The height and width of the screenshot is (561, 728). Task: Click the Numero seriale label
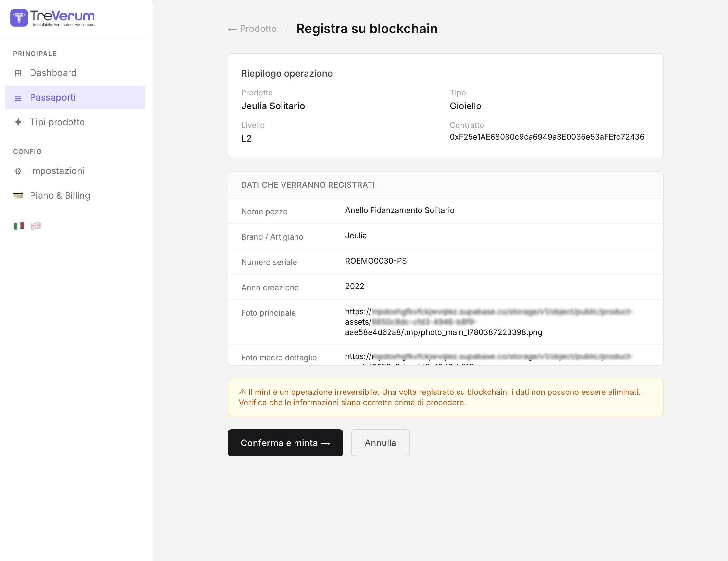point(269,262)
